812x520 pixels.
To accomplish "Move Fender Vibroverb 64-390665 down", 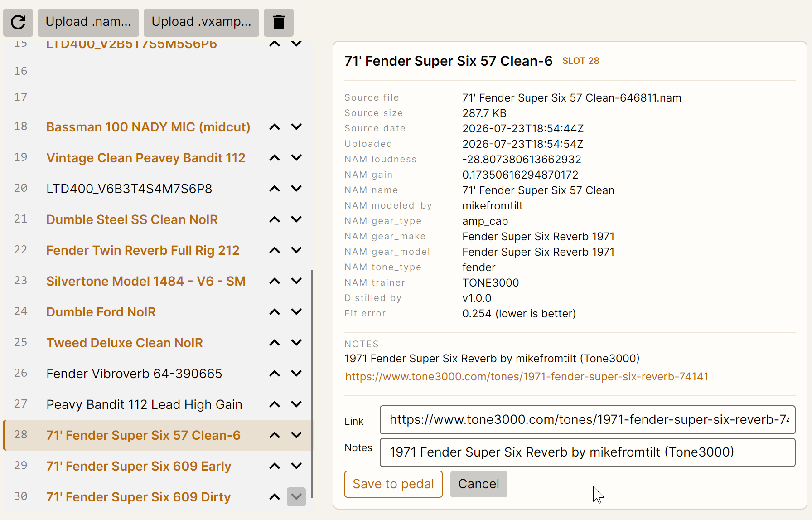I will (296, 374).
